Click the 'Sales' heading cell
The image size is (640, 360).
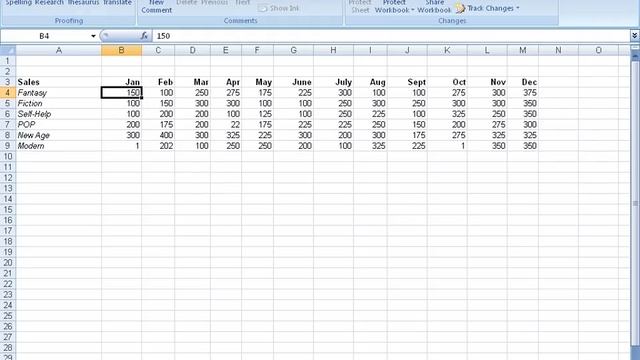coord(59,82)
